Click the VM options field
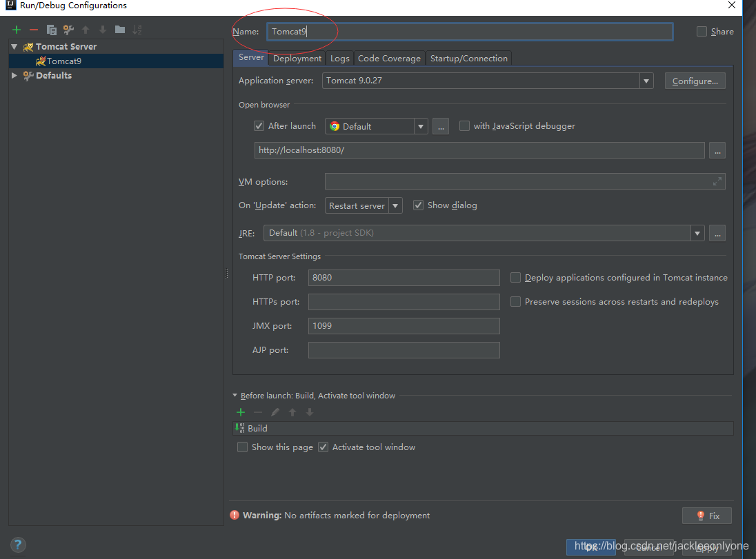 point(525,181)
